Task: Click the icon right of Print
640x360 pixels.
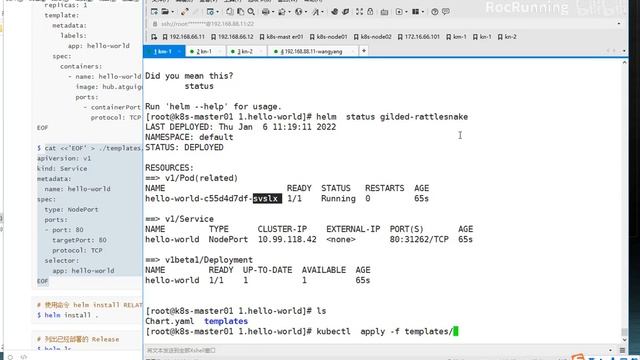Action: (282, 12)
